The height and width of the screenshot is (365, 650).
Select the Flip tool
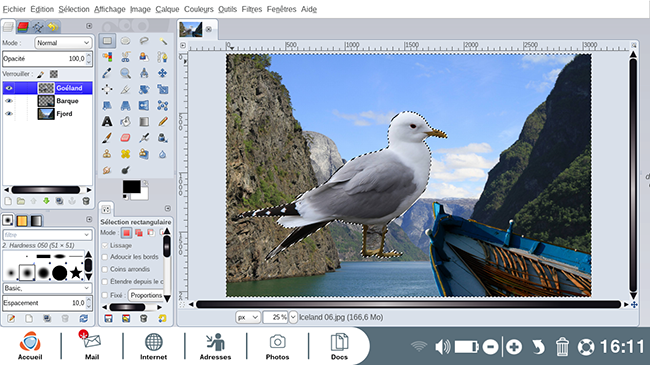click(144, 105)
